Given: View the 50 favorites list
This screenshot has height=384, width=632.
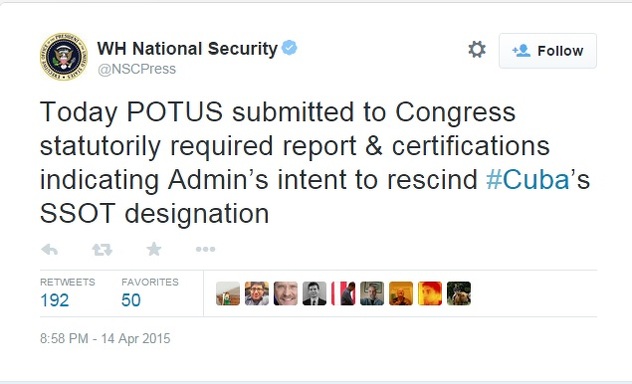Looking at the screenshot, I should pos(150,294).
